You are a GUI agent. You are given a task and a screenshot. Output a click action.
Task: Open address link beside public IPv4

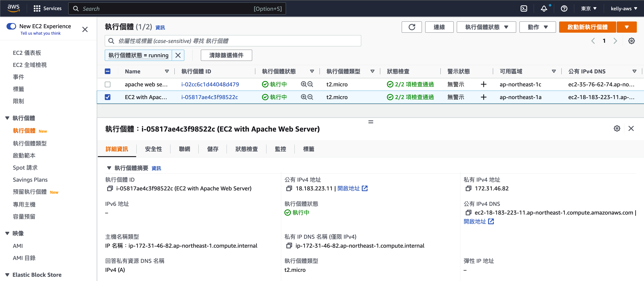(352, 188)
